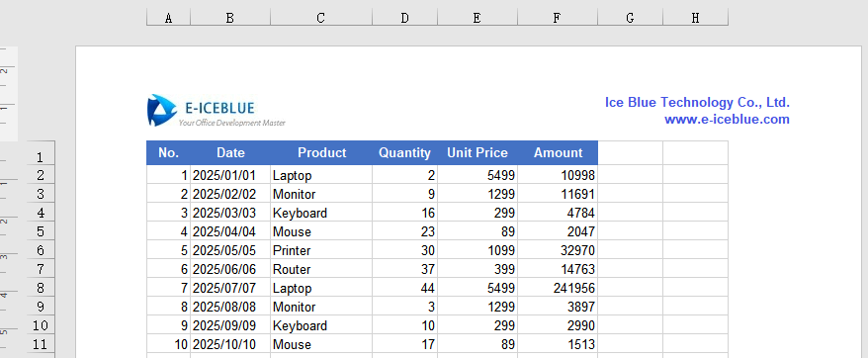The width and height of the screenshot is (868, 358).
Task: Select column C header
Action: click(x=321, y=17)
